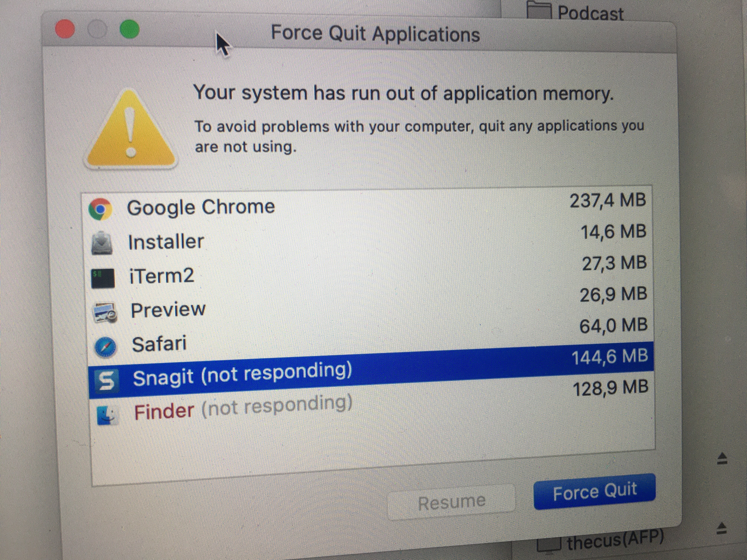
Task: Select the Google Chrome icon in list
Action: click(x=100, y=209)
